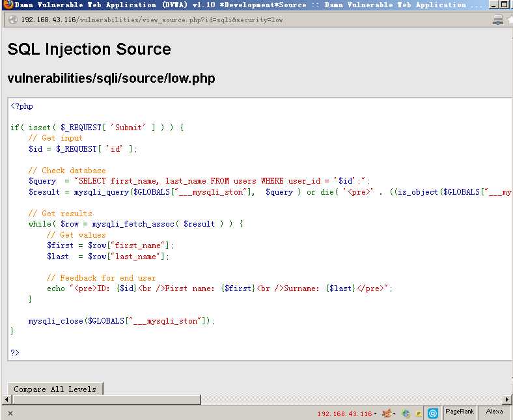The image size is (513, 420).
Task: Click the '// Get input' comment
Action: [55, 138]
